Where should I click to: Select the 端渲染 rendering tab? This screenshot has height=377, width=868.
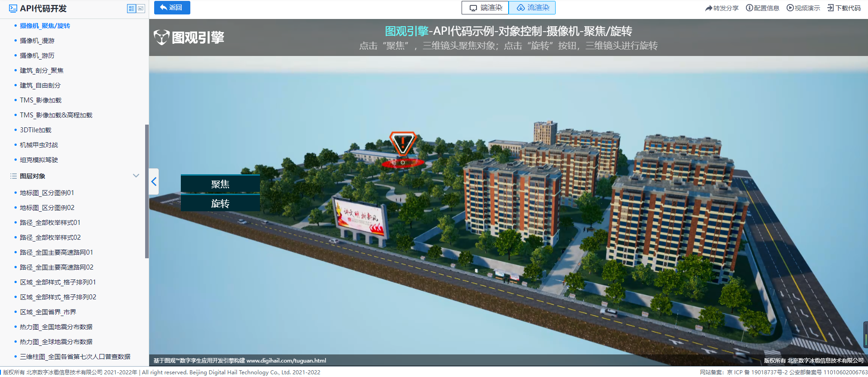485,8
